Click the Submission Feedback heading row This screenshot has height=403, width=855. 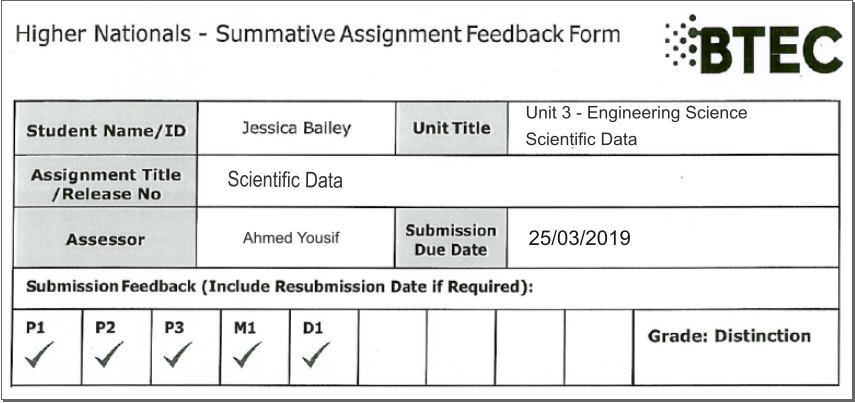pos(279,287)
